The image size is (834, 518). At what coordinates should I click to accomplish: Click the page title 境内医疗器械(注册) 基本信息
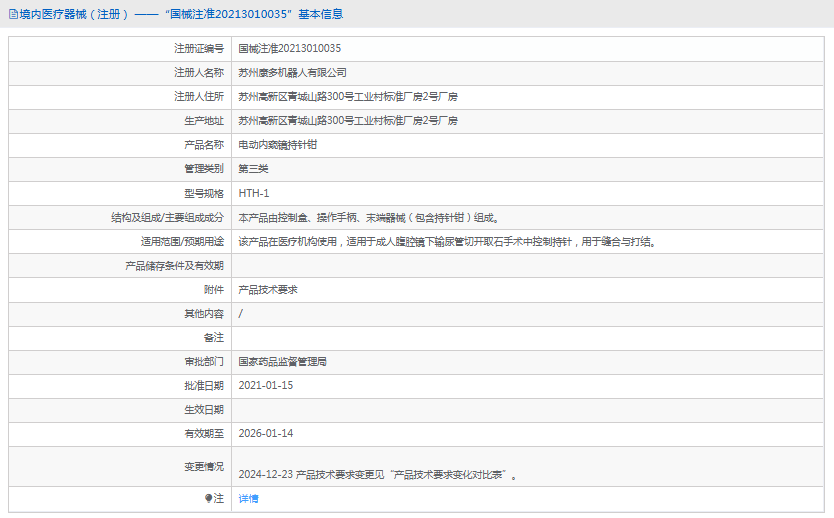pyautogui.click(x=181, y=14)
